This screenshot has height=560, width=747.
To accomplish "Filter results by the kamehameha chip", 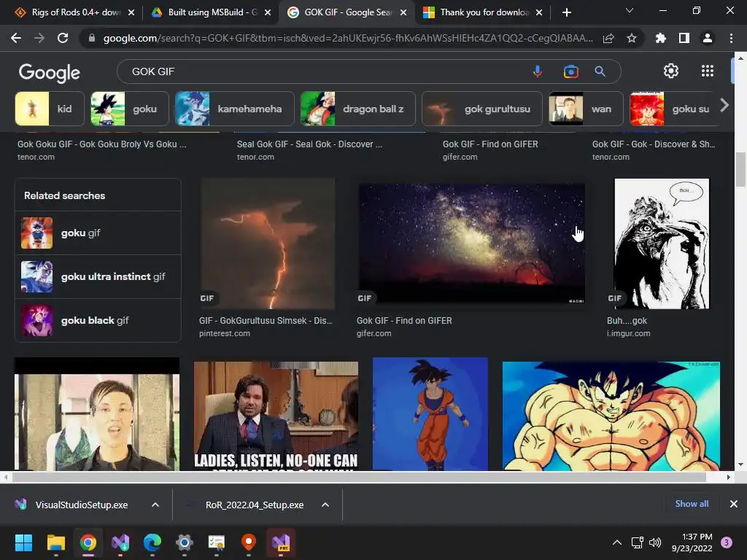I will [234, 109].
